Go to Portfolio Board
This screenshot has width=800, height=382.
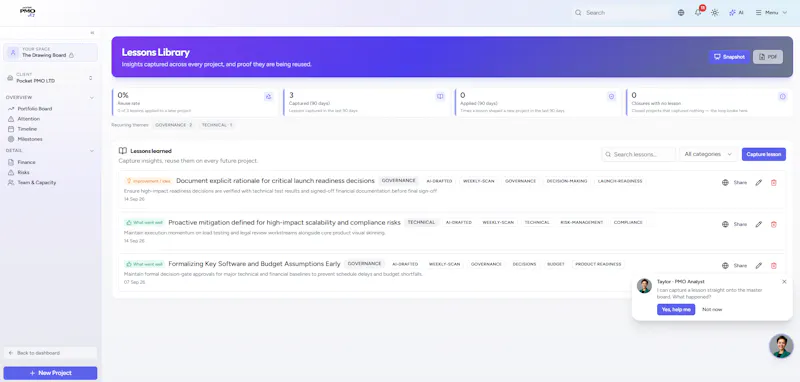coord(35,109)
